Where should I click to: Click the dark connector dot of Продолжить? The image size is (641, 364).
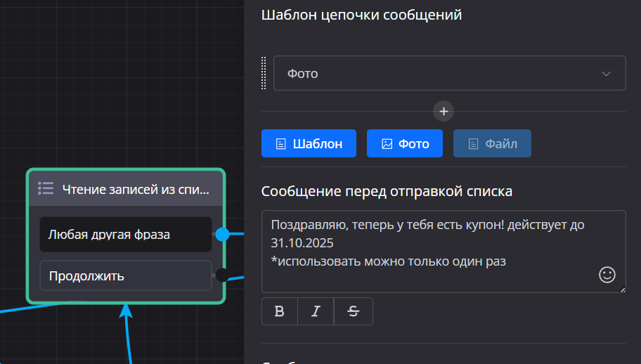pos(221,275)
